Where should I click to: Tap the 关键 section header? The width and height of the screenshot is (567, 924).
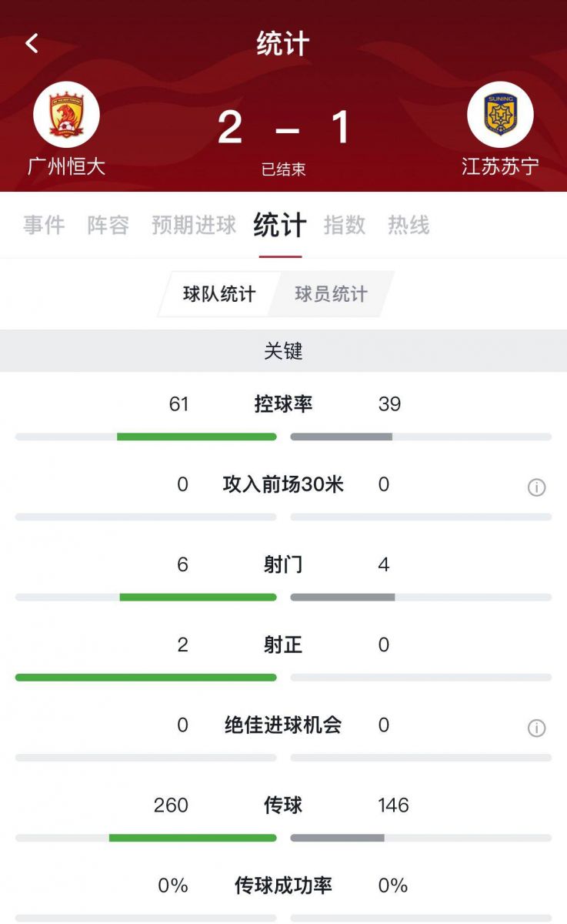click(x=283, y=351)
